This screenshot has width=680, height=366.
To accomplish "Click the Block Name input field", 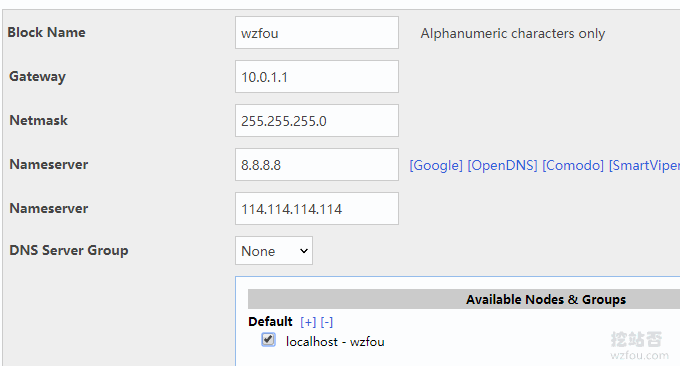I will (317, 33).
